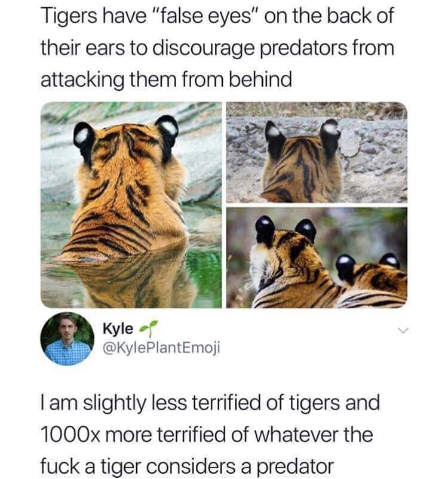View the tiger-in-water photo
Screen dimensions: 448x479
(x=131, y=205)
